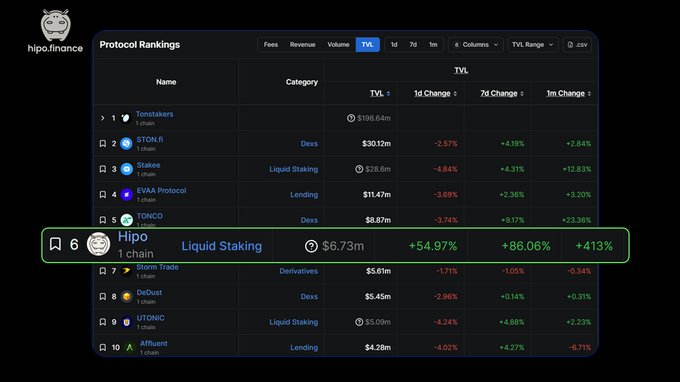Open Lending category in Affluent row
680x382 pixels.
pyautogui.click(x=304, y=347)
